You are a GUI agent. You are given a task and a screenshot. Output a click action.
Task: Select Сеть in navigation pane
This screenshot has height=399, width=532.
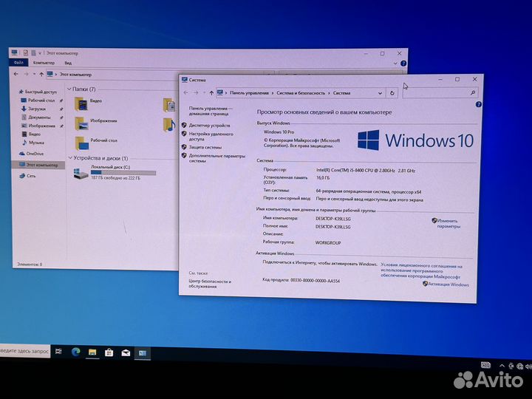pyautogui.click(x=31, y=176)
